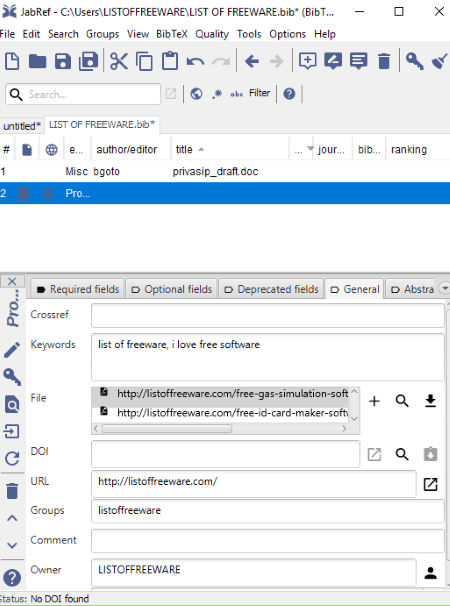Open a library with the folder icon

pyautogui.click(x=38, y=61)
